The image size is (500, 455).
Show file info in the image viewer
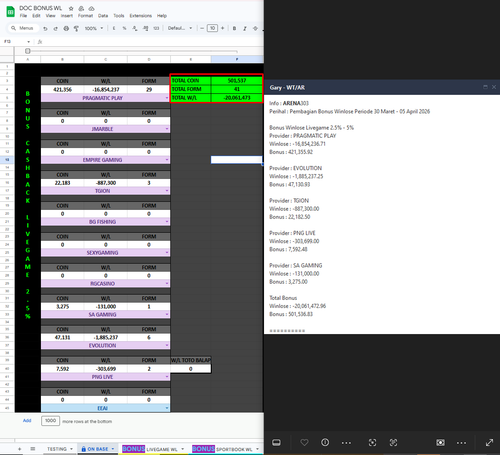(325, 442)
